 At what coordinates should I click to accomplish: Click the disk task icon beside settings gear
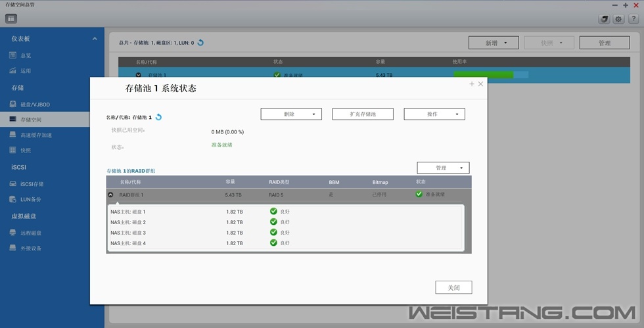click(x=604, y=19)
